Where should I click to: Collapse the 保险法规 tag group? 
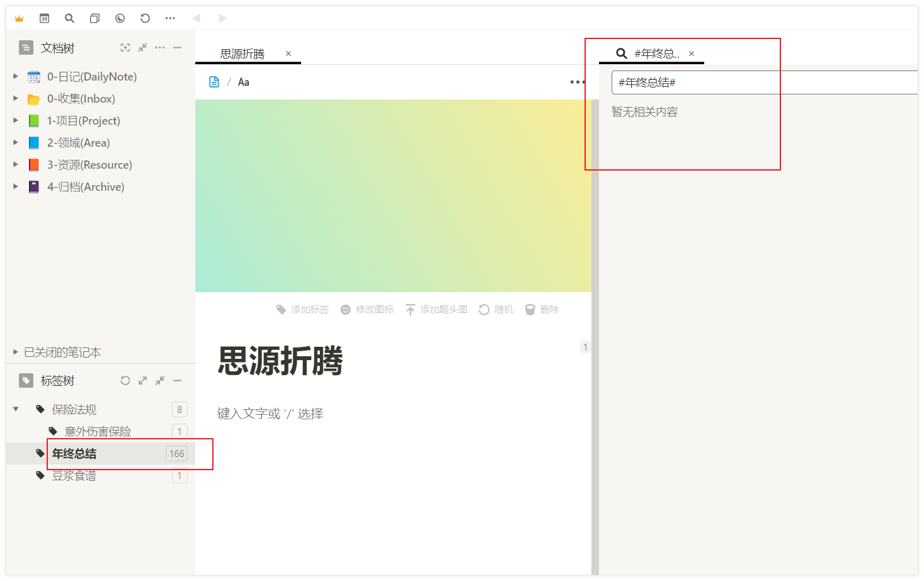[16, 409]
